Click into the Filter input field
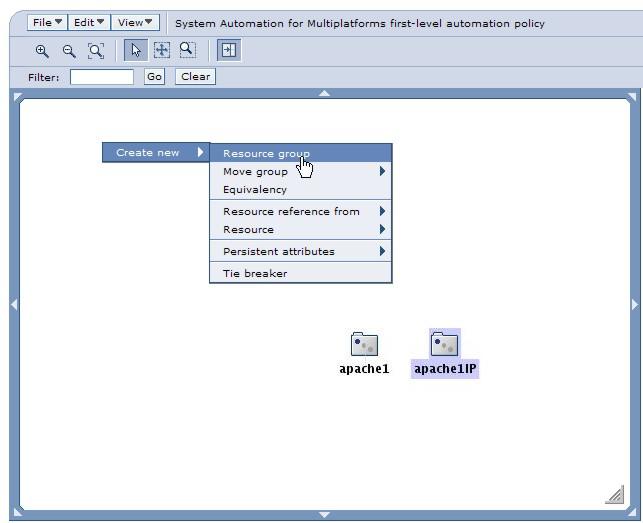Viewport: 643px width, 523px height. [x=102, y=77]
